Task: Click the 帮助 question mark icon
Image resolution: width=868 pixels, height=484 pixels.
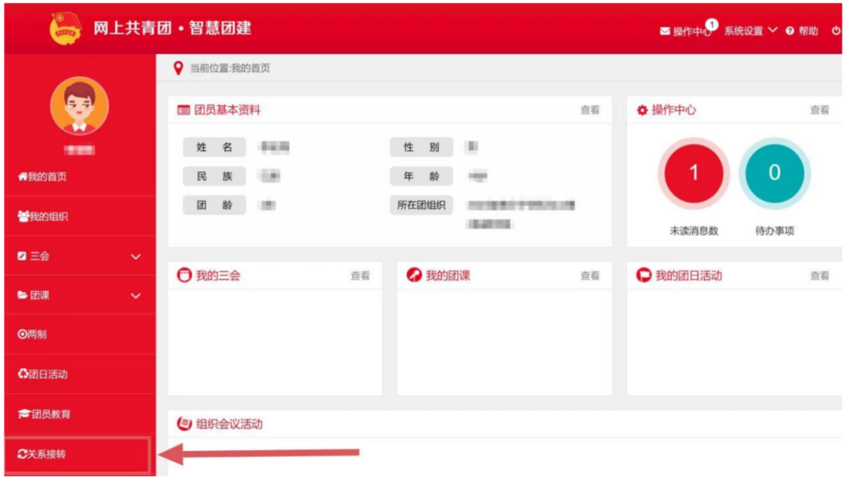Action: coord(790,31)
